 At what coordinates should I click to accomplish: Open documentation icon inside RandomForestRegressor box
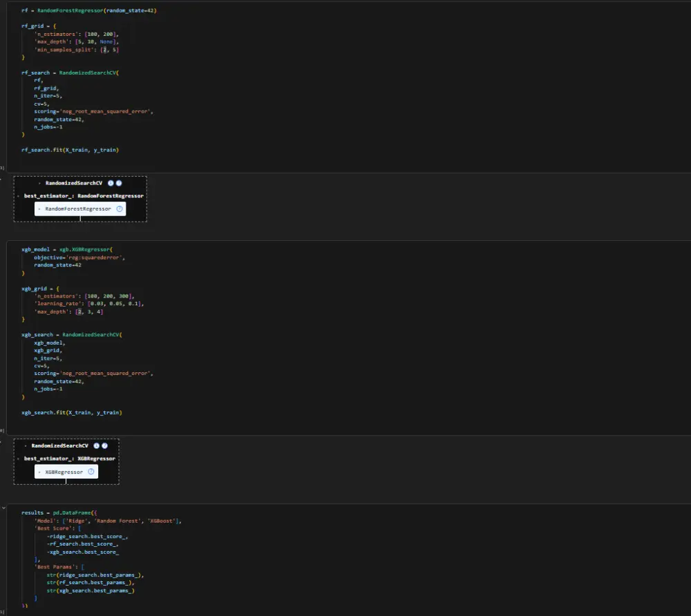tap(120, 209)
